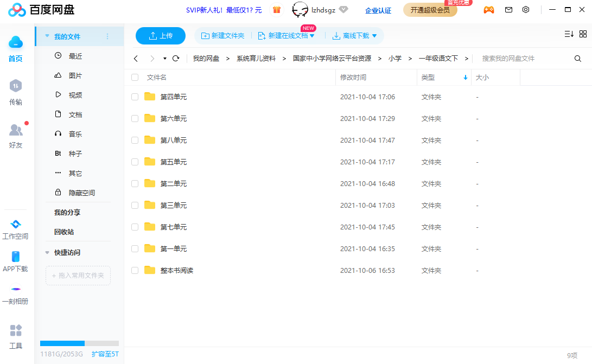Image resolution: width=592 pixels, height=364 pixels.
Task: Switch to grid view using the layout icon
Action: click(x=584, y=34)
